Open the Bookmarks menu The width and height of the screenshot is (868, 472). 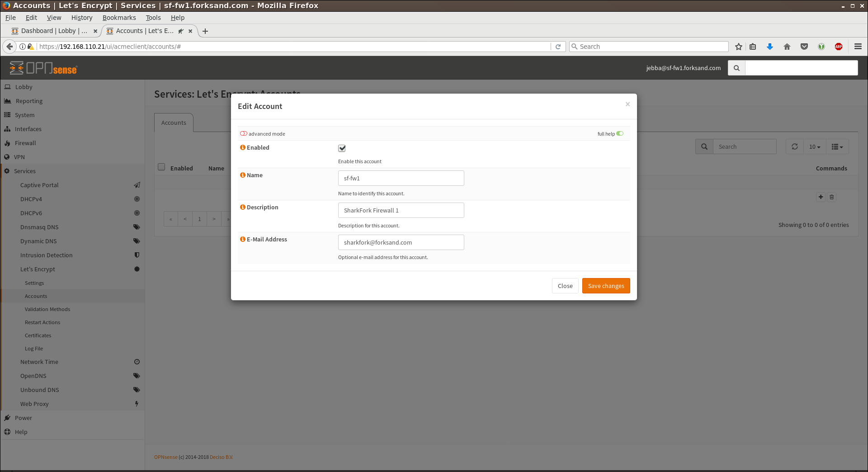119,18
